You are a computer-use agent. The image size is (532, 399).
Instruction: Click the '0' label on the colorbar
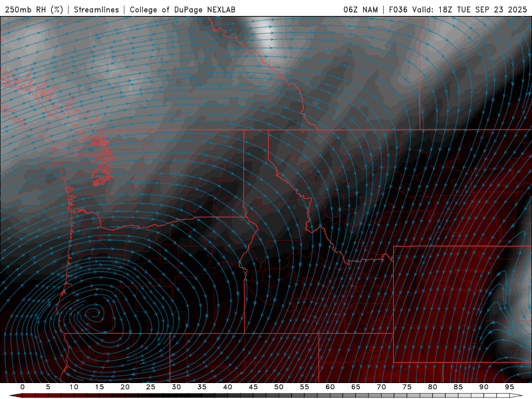[x=23, y=387]
